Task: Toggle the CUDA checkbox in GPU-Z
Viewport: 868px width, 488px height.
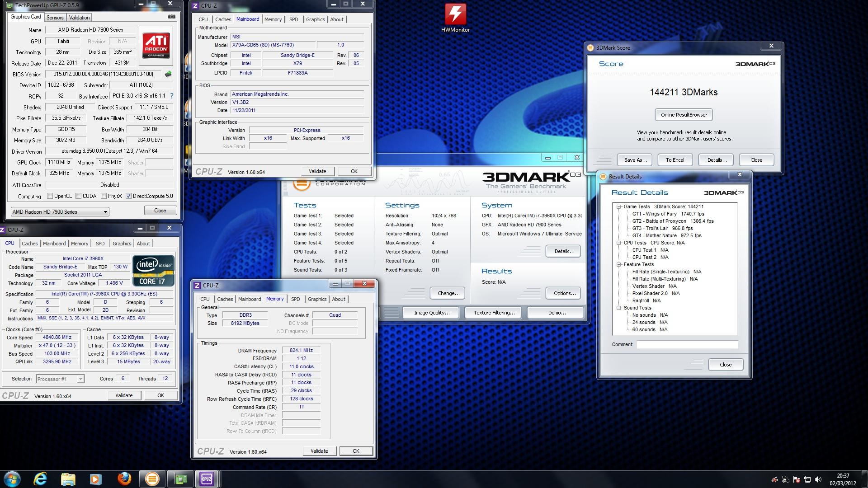Action: pyautogui.click(x=79, y=196)
